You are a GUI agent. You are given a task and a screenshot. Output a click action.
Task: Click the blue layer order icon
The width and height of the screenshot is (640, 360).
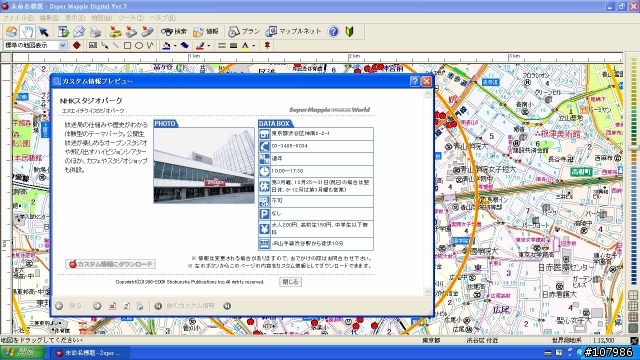(184, 45)
